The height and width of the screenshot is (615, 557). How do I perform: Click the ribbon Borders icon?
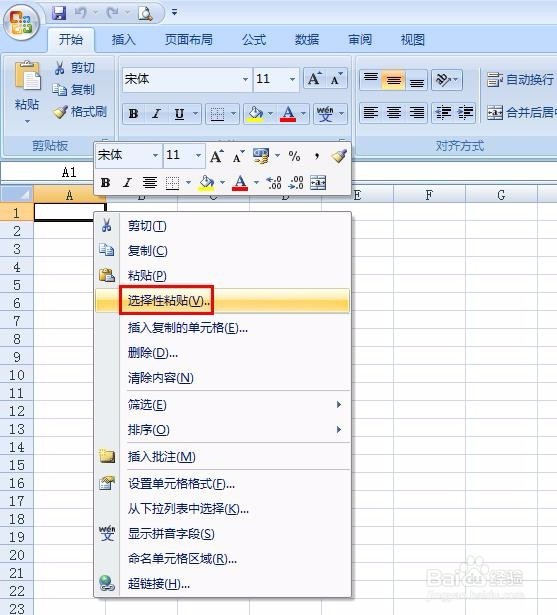pos(217,114)
